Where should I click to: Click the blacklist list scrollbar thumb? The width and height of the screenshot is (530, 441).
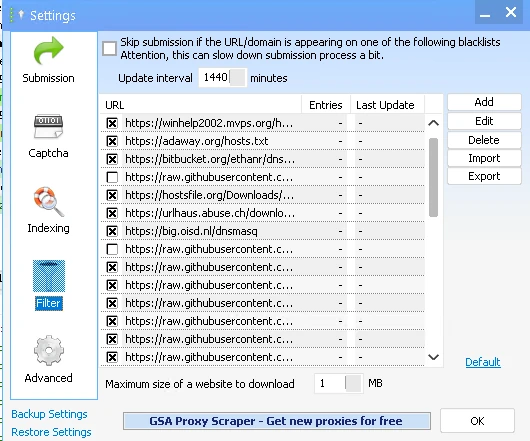433,177
